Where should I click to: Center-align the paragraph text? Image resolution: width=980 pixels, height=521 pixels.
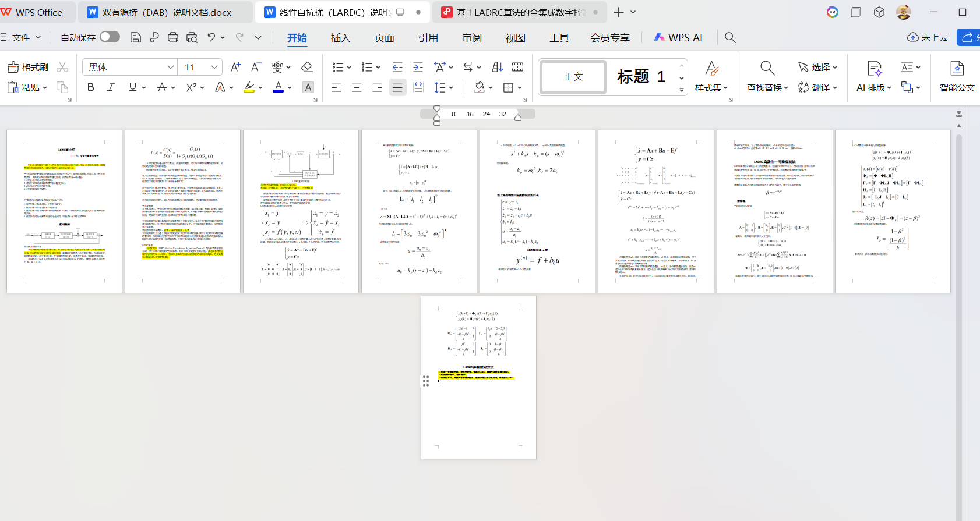(357, 88)
